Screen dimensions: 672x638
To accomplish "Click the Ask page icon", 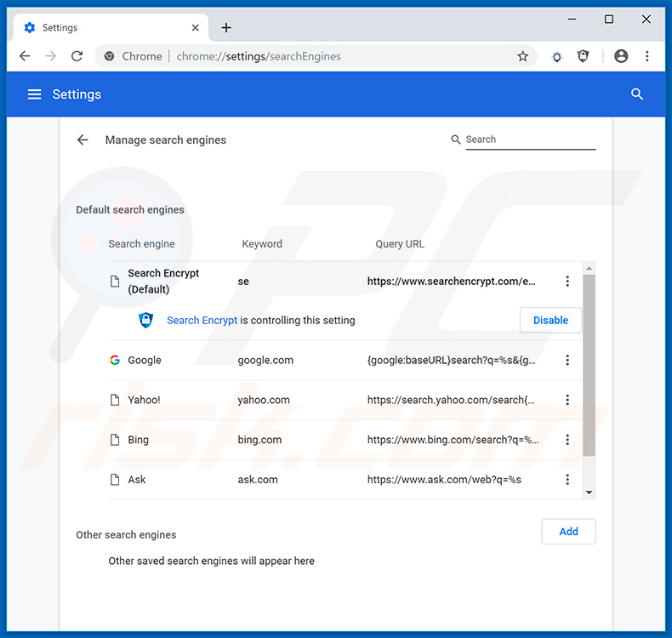I will pos(115,480).
